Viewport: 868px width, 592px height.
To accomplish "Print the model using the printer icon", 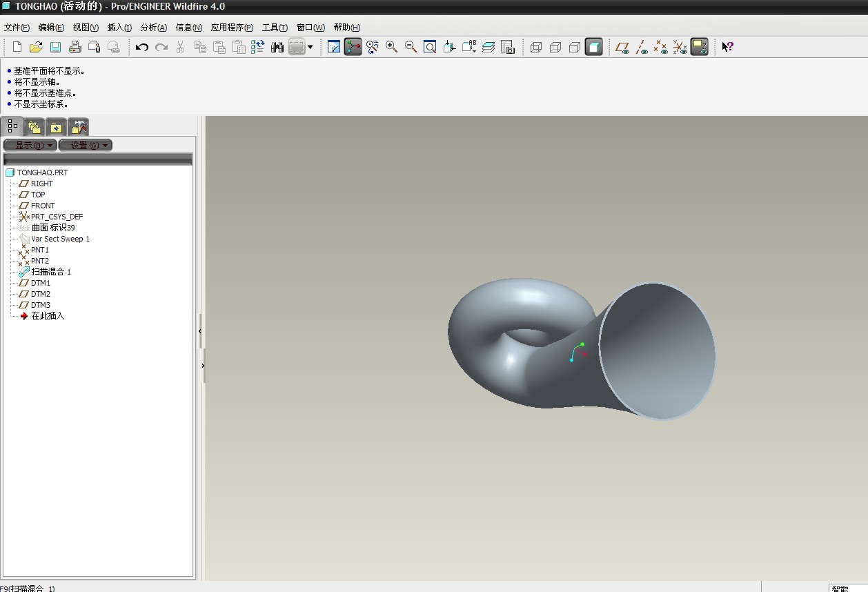I will [75, 47].
